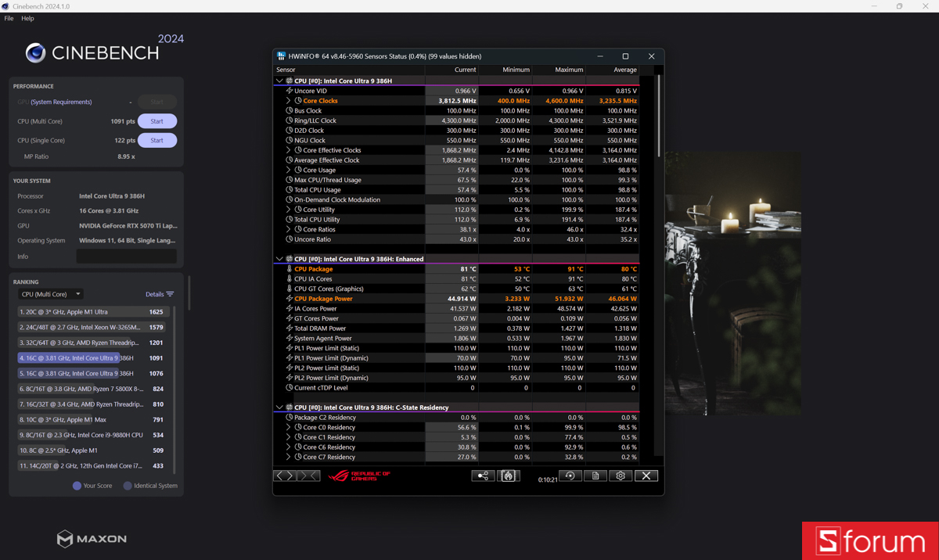This screenshot has width=939, height=560.
Task: Click the Sensor column header
Action: [x=349, y=70]
